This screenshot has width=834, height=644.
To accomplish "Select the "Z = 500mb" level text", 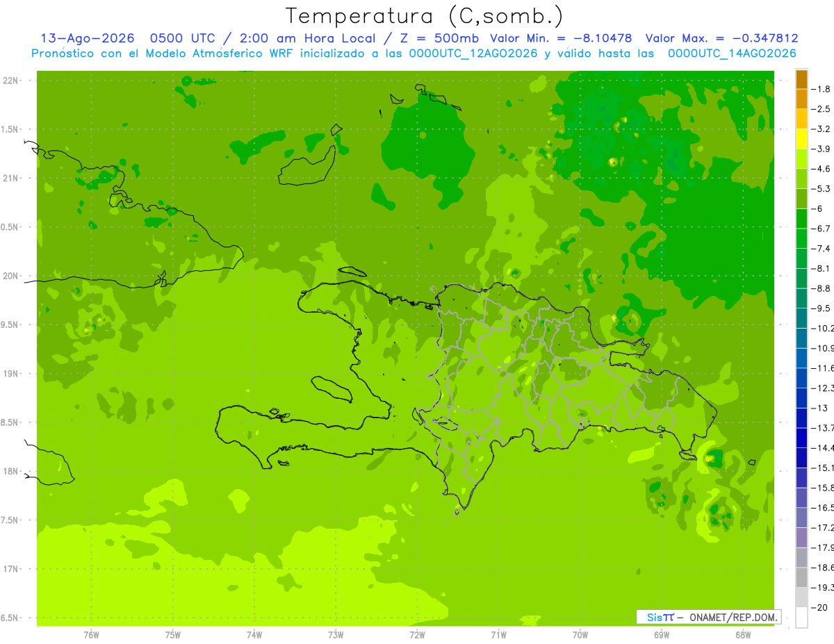I will [x=437, y=39].
